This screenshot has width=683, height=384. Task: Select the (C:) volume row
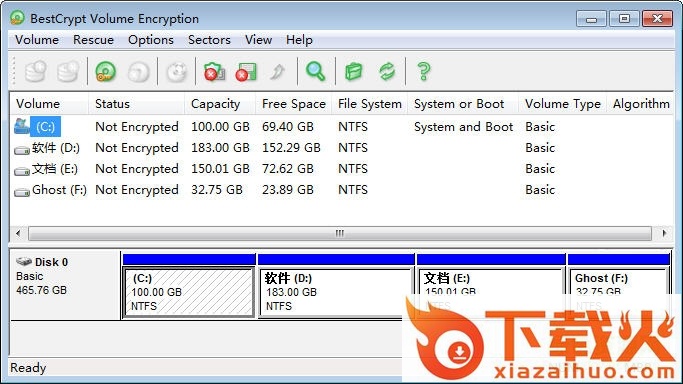click(x=342, y=127)
